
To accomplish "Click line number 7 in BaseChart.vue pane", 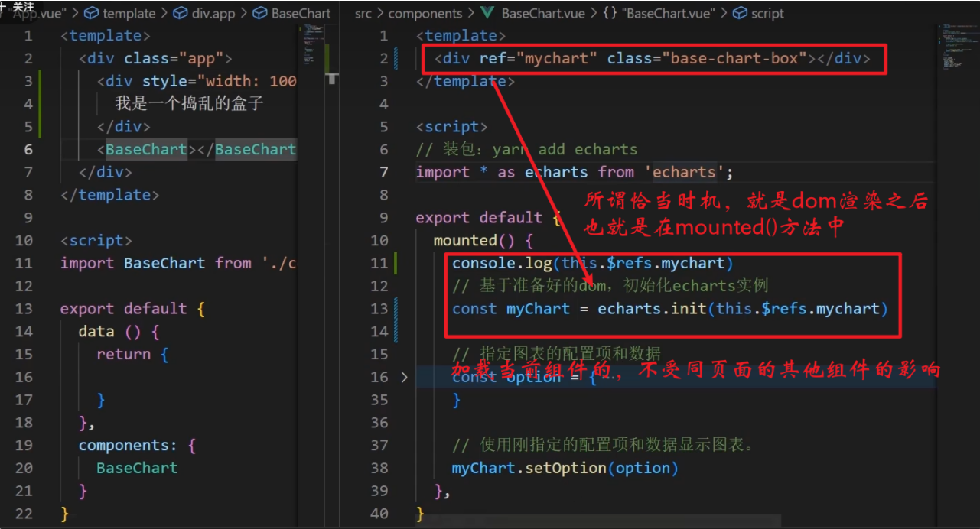I will click(x=385, y=172).
